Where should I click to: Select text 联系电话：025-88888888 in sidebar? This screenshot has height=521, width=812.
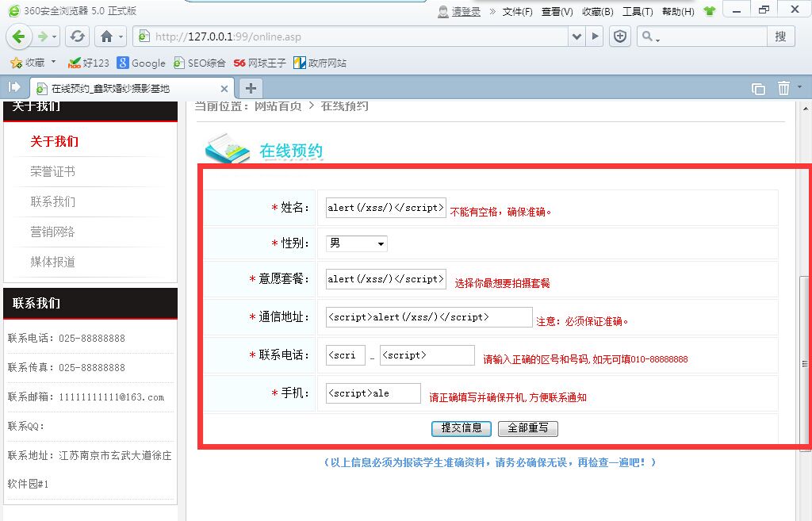pyautogui.click(x=67, y=338)
